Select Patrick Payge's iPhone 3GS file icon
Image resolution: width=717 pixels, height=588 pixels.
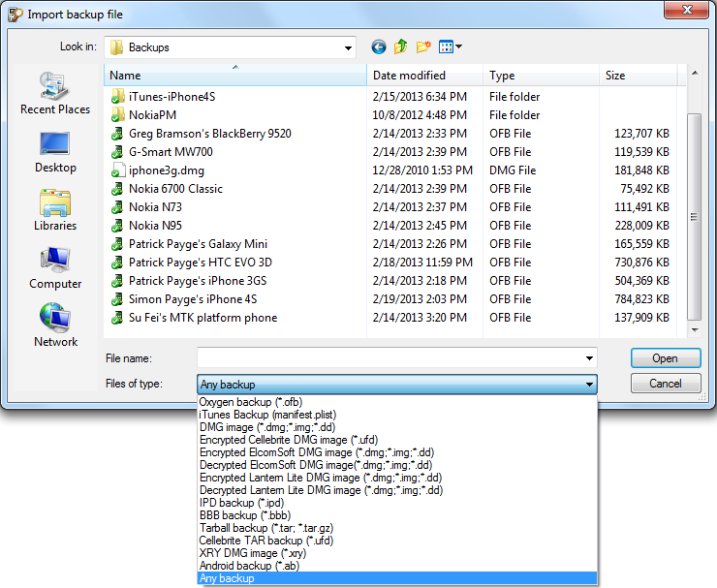click(117, 281)
